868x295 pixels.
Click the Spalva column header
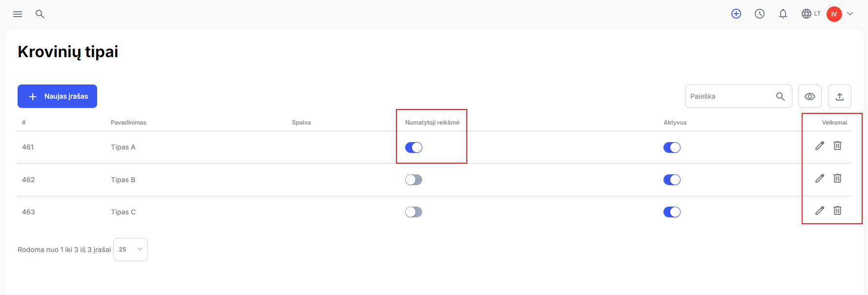click(x=301, y=123)
